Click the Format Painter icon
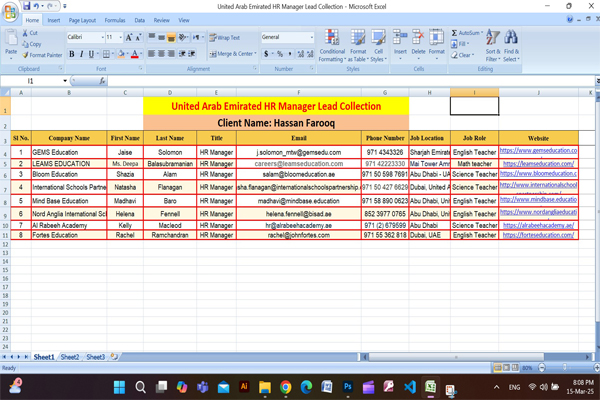This screenshot has width=600, height=400. tap(42, 55)
